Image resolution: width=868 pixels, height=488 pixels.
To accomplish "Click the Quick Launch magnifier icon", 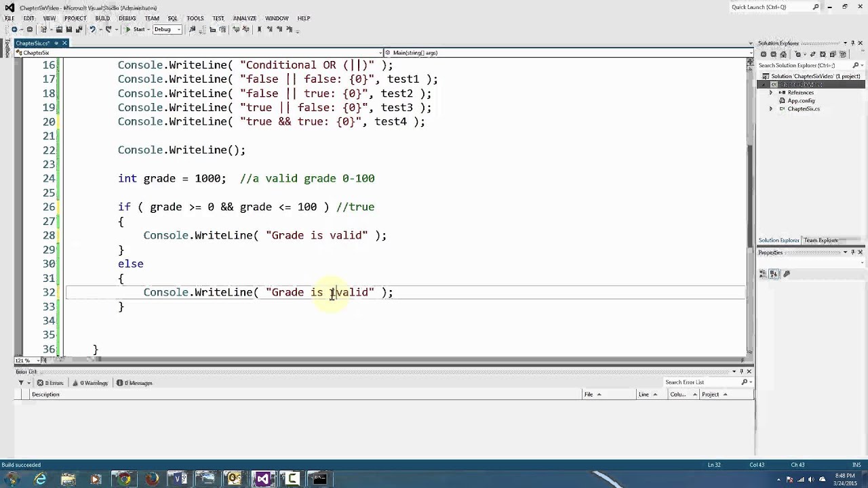I will (816, 7).
